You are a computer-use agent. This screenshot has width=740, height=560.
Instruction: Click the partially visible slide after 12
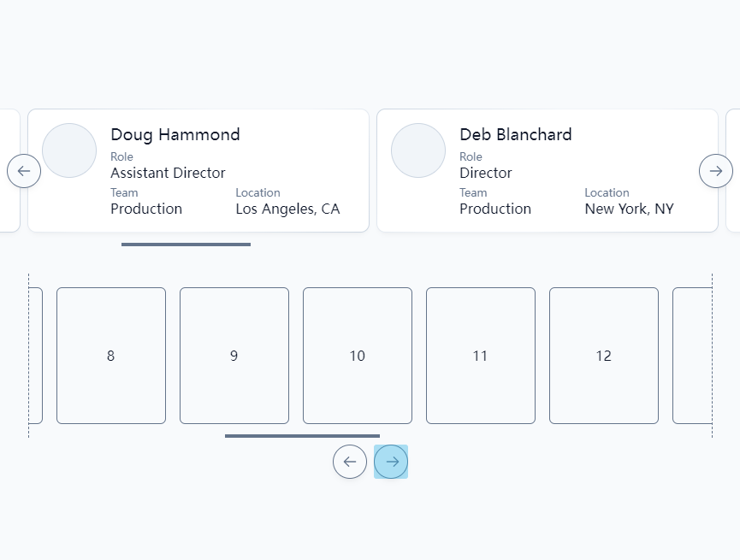[692, 356]
